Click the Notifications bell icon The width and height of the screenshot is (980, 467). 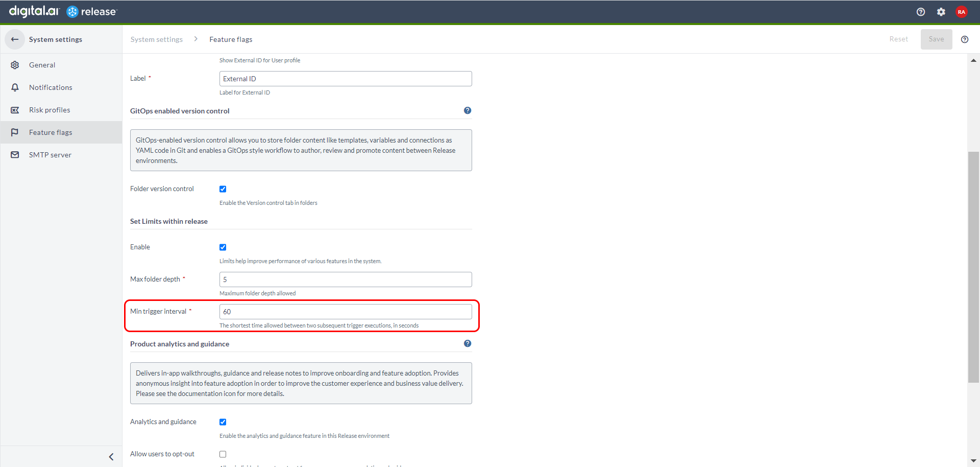click(x=15, y=87)
